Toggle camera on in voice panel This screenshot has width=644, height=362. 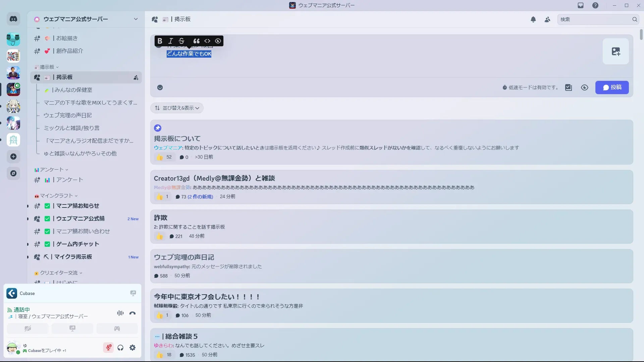28,328
